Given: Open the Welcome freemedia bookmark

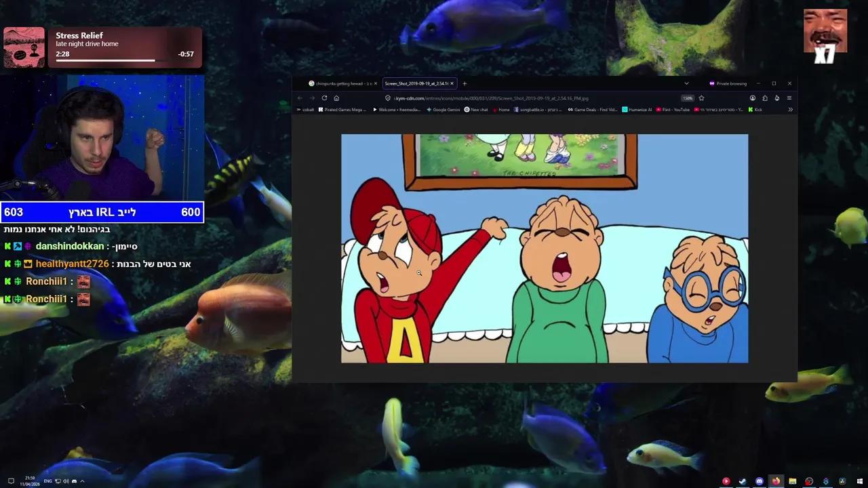Looking at the screenshot, I should [x=397, y=110].
